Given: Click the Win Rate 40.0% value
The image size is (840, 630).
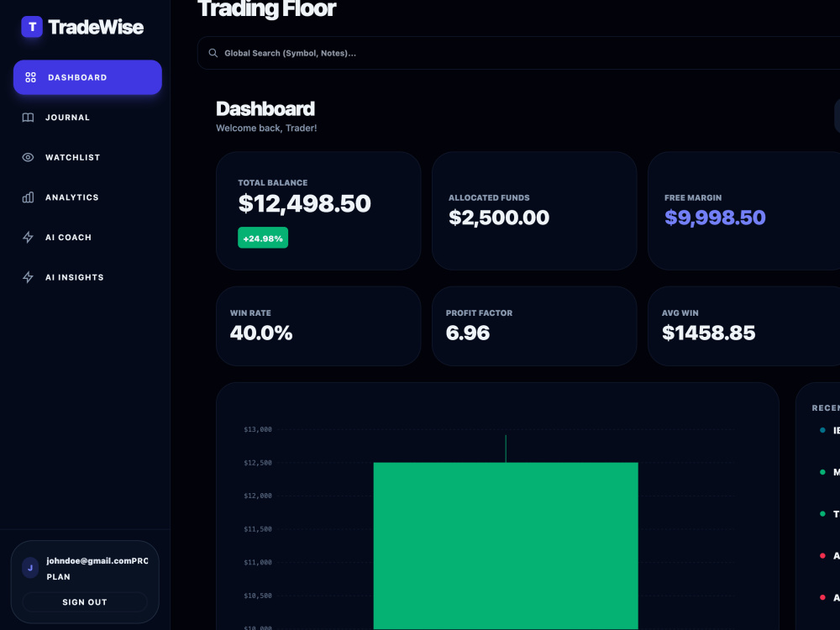Looking at the screenshot, I should click(x=261, y=333).
